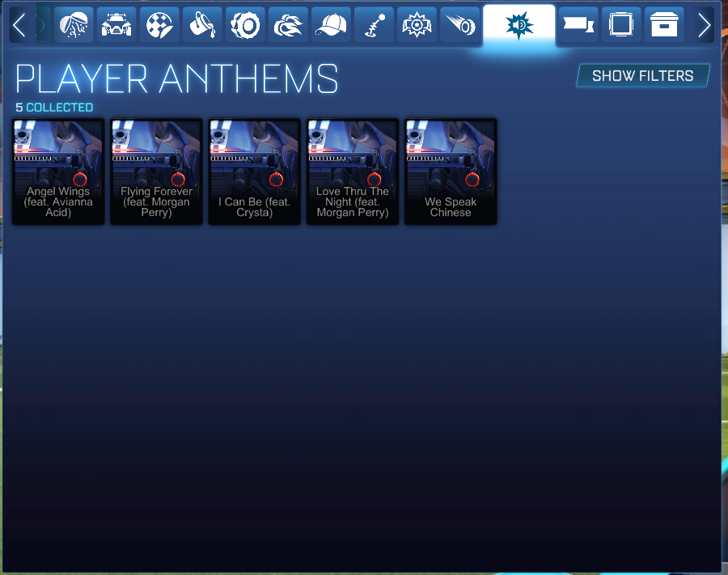Choose the We Speak Chinese anthem

[x=451, y=171]
